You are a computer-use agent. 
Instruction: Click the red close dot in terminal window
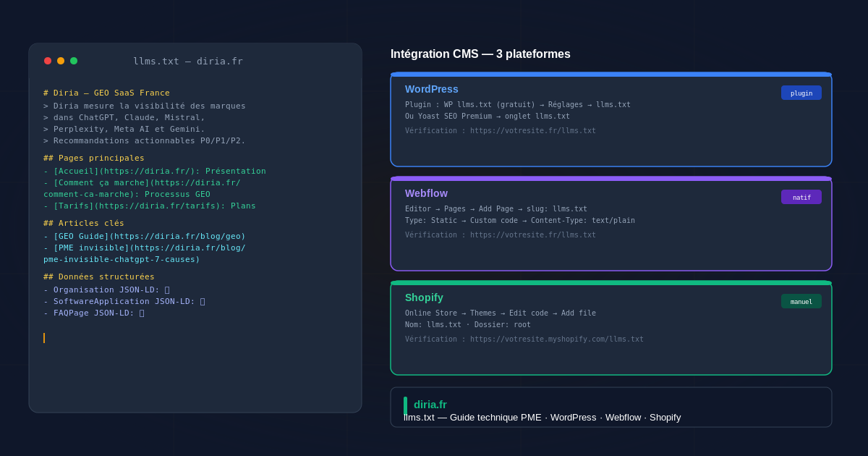[x=48, y=61]
